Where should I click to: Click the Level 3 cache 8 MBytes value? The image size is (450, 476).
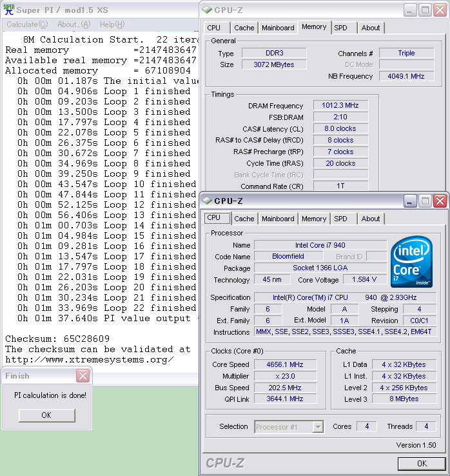click(404, 399)
